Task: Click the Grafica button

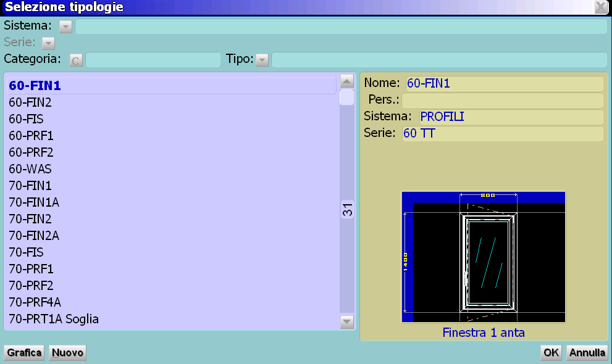Action: click(24, 353)
